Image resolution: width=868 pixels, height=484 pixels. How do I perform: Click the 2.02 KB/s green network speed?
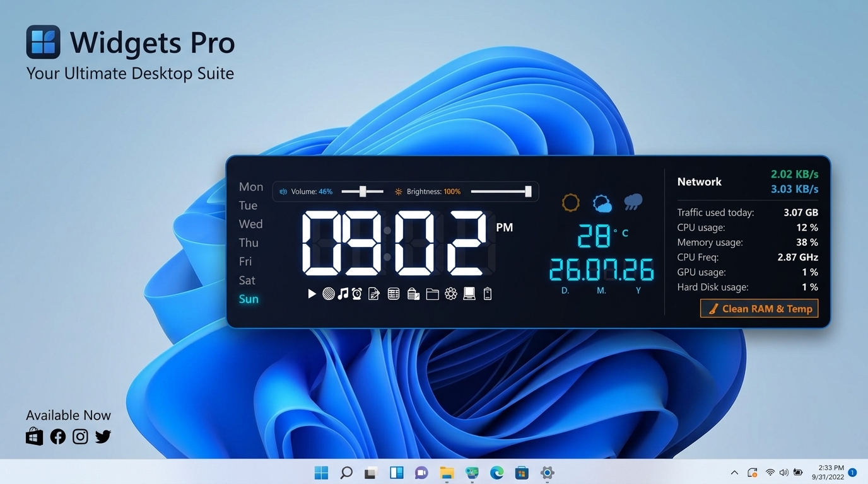794,174
